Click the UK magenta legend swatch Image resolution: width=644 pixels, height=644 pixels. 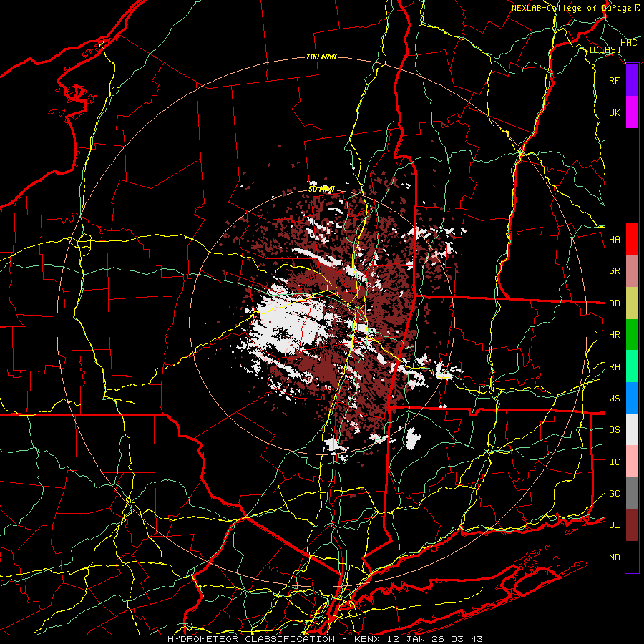coord(632,112)
